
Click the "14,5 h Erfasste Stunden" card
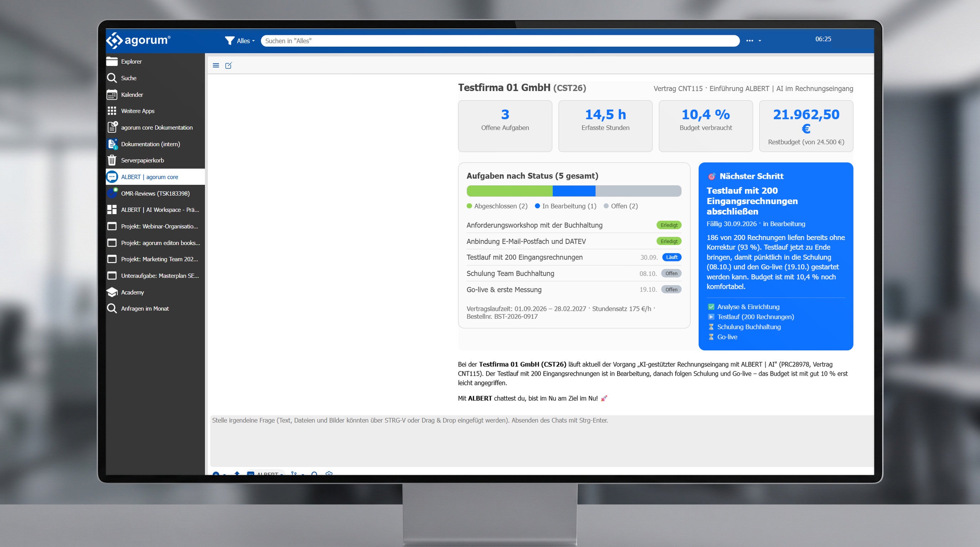[x=605, y=126]
